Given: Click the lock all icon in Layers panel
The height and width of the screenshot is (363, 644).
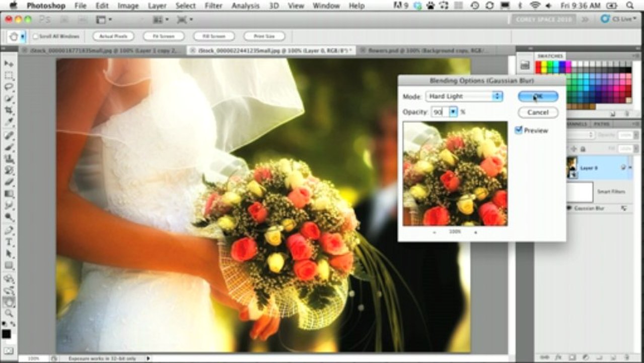Looking at the screenshot, I should click(583, 149).
